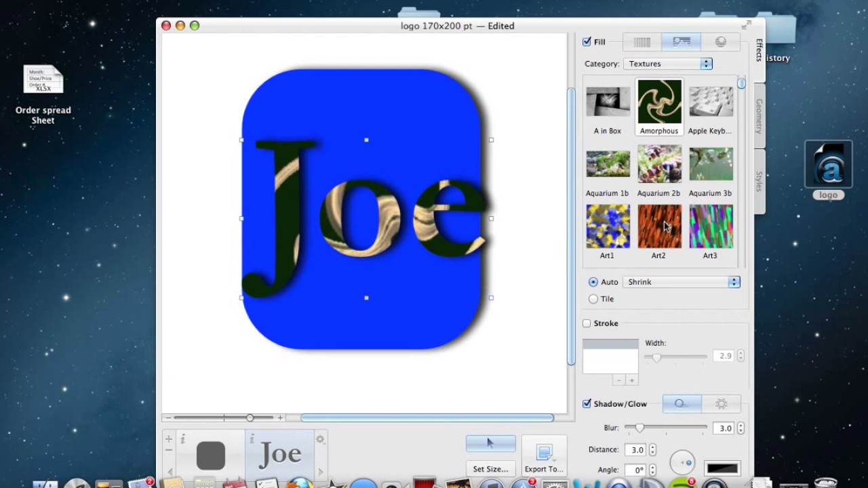Click the Set Size... button
Screen dimensions: 868x488
point(490,468)
